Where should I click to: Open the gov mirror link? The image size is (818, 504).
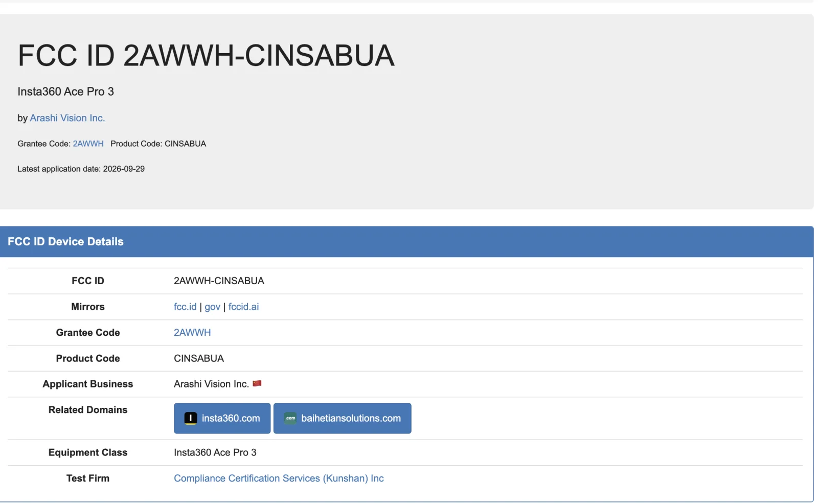tap(212, 307)
